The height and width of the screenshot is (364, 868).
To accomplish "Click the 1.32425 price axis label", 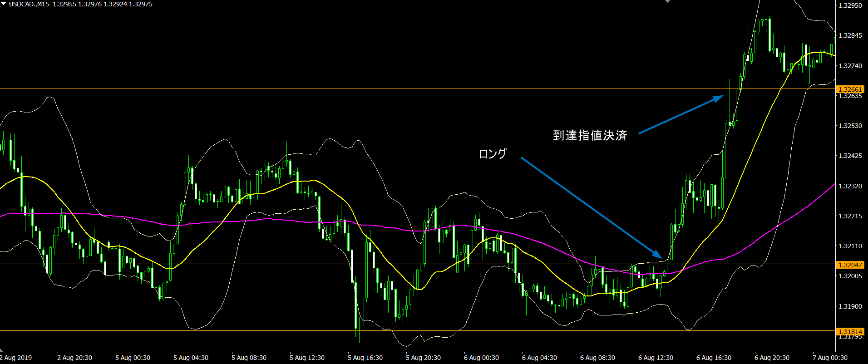I will pos(850,156).
